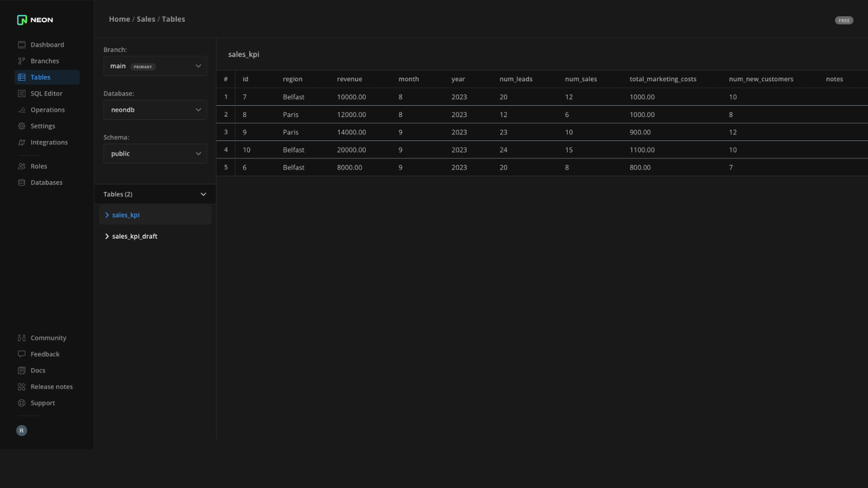
Task: Open the user avatar R menu
Action: coord(22,431)
